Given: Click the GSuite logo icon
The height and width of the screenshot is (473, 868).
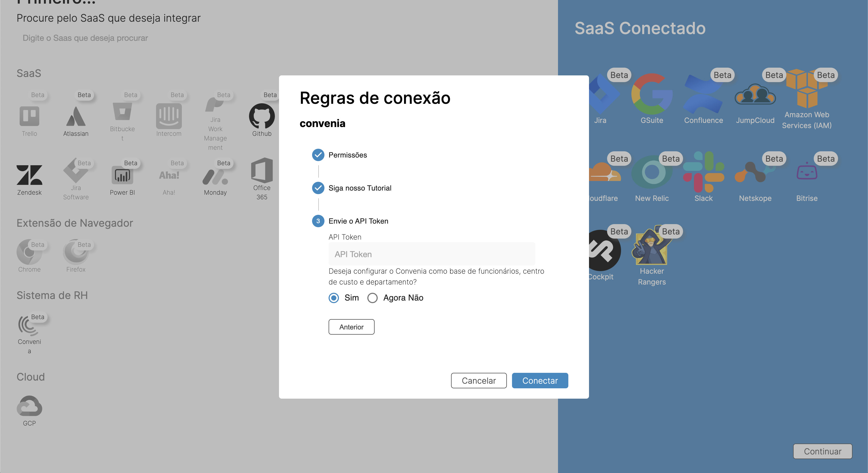Looking at the screenshot, I should click(x=651, y=94).
